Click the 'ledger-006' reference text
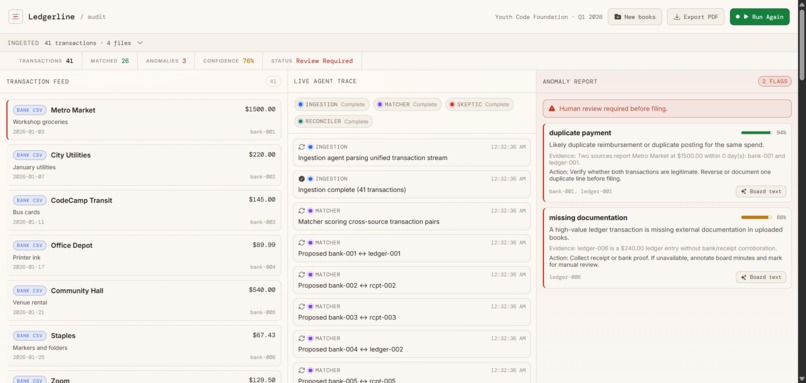The width and height of the screenshot is (806, 383). point(565,277)
